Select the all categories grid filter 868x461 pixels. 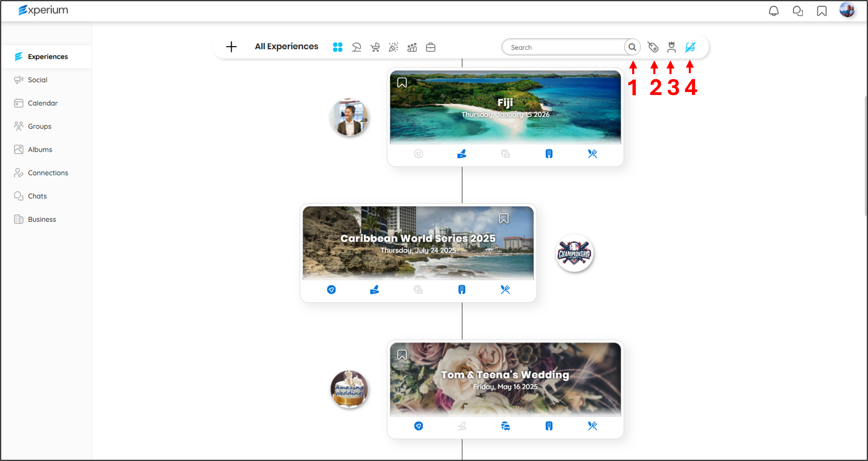pyautogui.click(x=337, y=47)
